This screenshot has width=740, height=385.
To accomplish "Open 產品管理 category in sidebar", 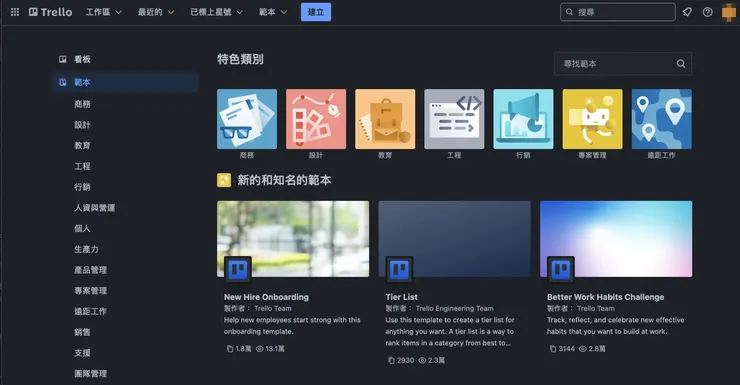I will (91, 270).
